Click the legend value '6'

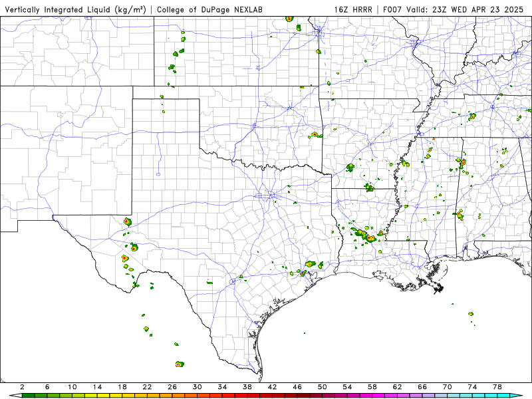[47, 387]
